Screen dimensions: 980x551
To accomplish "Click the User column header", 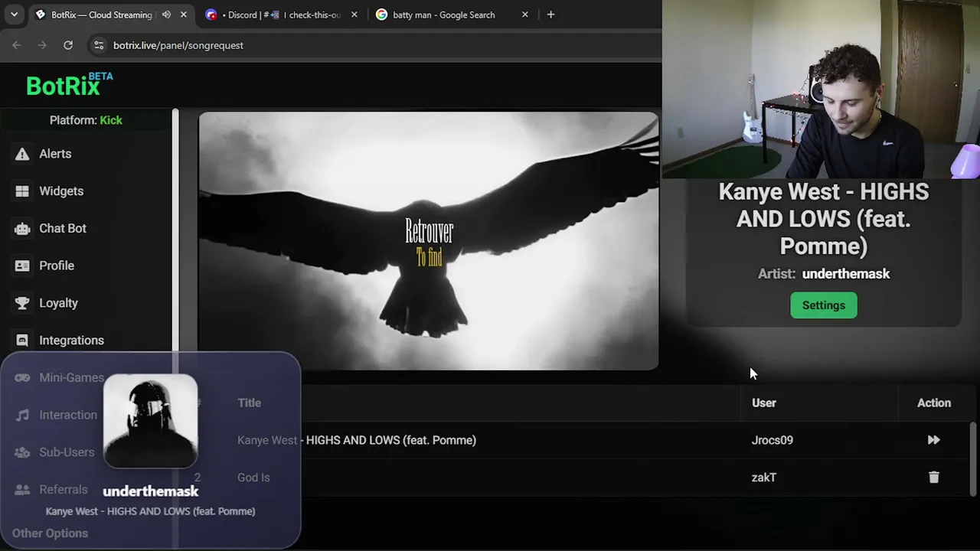I will [764, 403].
